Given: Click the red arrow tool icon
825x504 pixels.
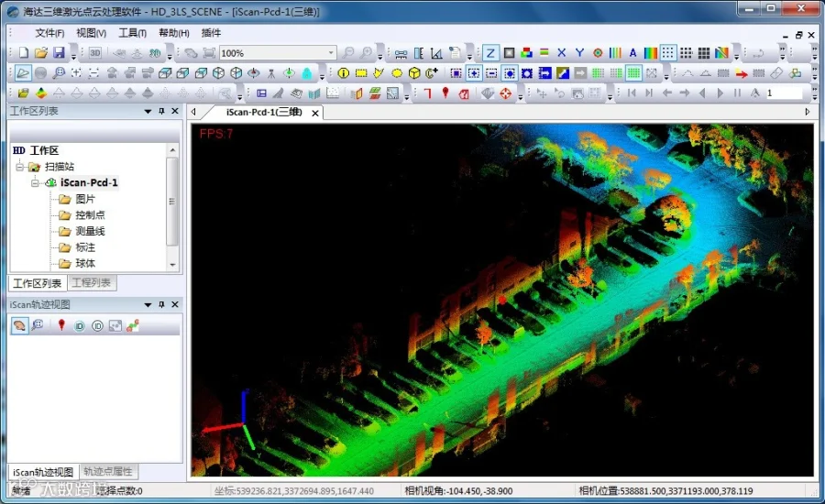Looking at the screenshot, I should click(742, 73).
